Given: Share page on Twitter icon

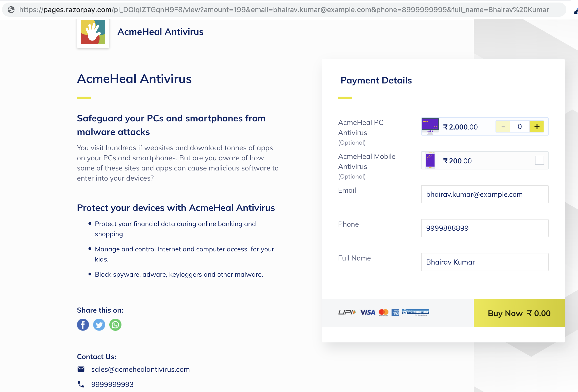Looking at the screenshot, I should (99, 324).
